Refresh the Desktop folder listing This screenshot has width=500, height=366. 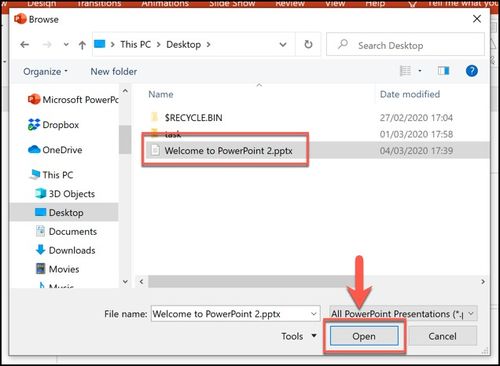pyautogui.click(x=308, y=44)
